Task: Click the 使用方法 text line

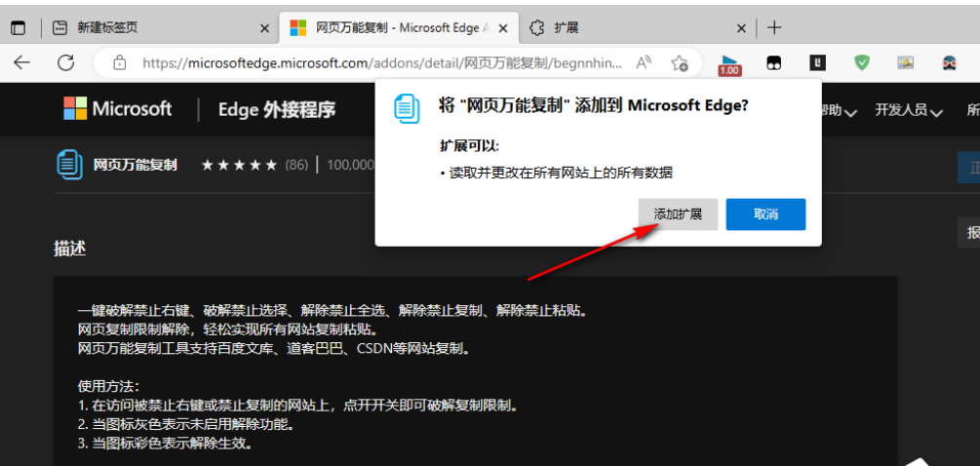Action: pos(109,385)
